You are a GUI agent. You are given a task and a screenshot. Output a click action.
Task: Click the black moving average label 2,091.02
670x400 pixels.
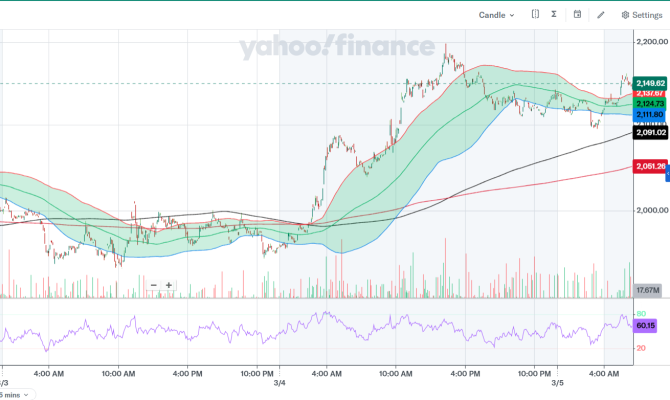coord(651,132)
